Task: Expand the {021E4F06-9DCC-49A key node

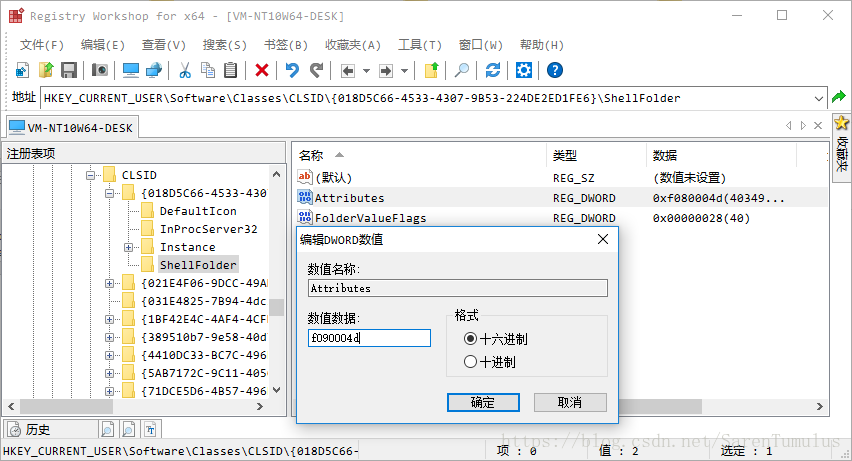Action: click(x=109, y=283)
